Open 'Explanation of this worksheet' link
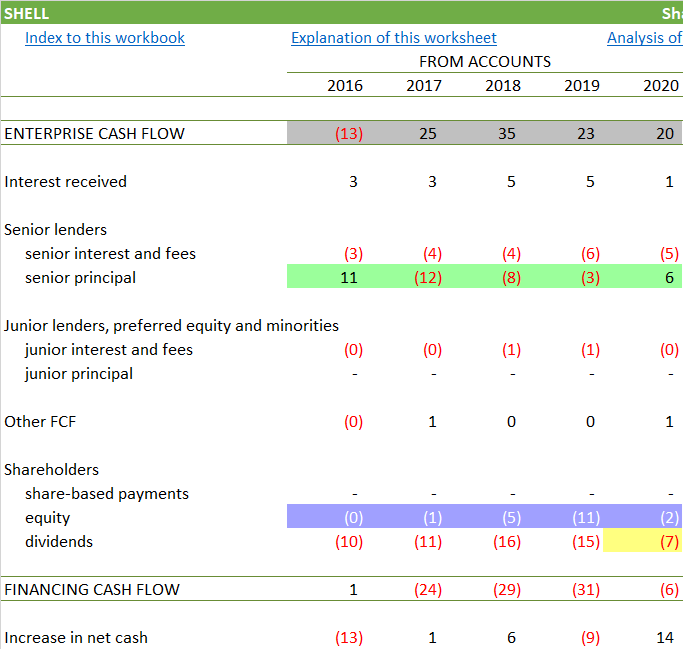683x649 pixels. (x=394, y=38)
